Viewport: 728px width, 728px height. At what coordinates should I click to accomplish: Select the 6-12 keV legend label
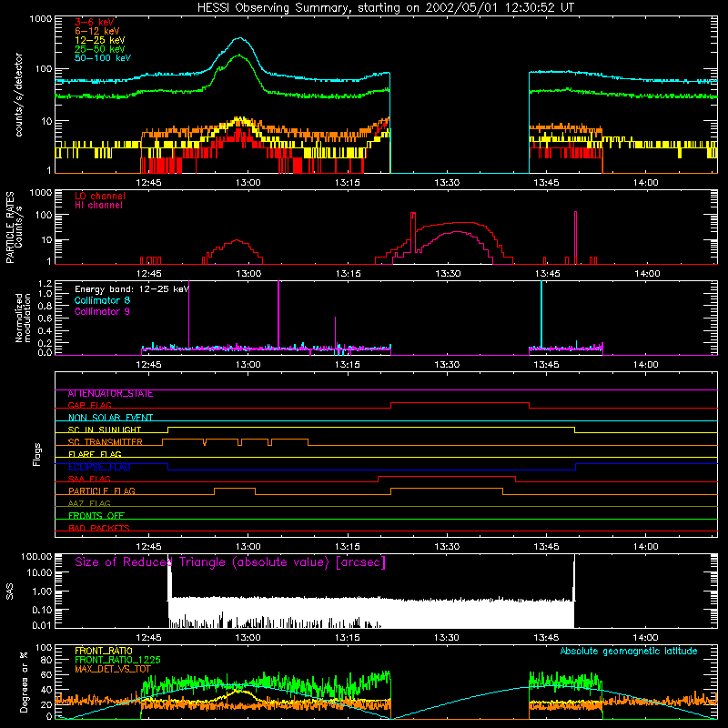pos(97,31)
